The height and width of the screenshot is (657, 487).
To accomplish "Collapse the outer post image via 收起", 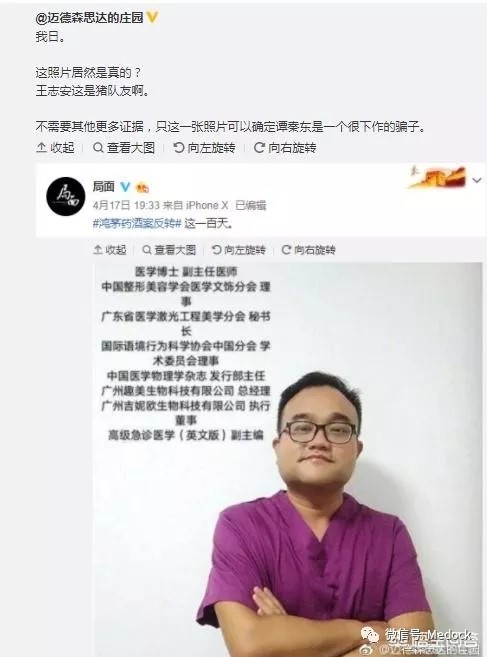I will click(55, 147).
